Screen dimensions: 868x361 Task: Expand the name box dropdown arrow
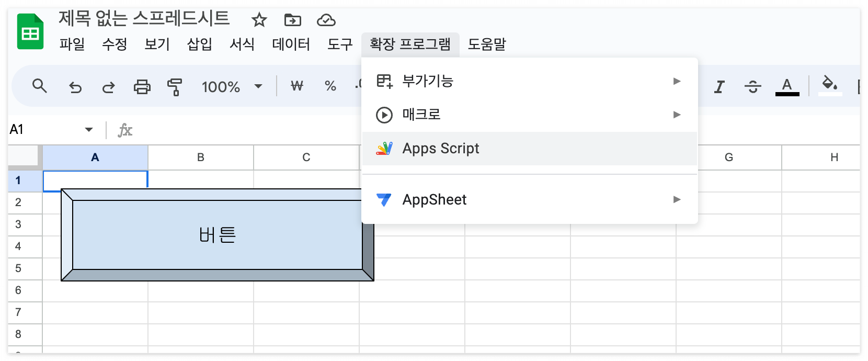click(89, 129)
